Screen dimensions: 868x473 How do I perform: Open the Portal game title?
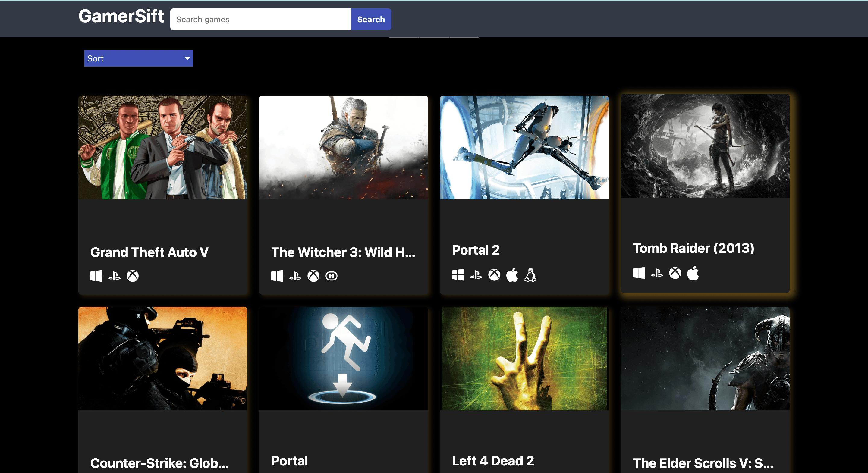point(289,461)
